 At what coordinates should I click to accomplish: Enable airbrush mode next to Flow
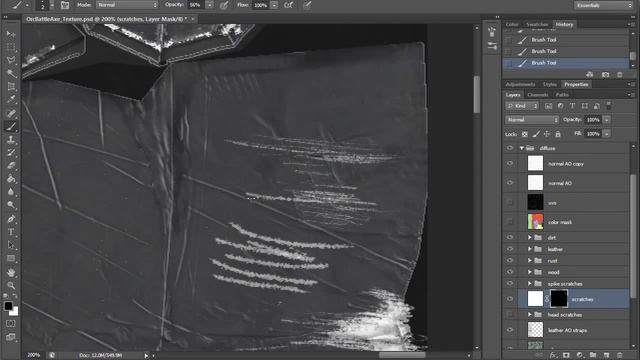pos(289,5)
